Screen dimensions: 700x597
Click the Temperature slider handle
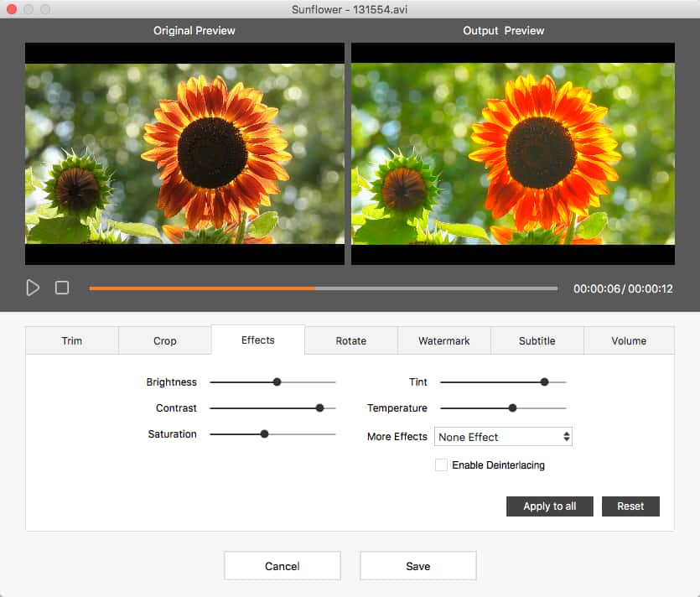(x=512, y=408)
